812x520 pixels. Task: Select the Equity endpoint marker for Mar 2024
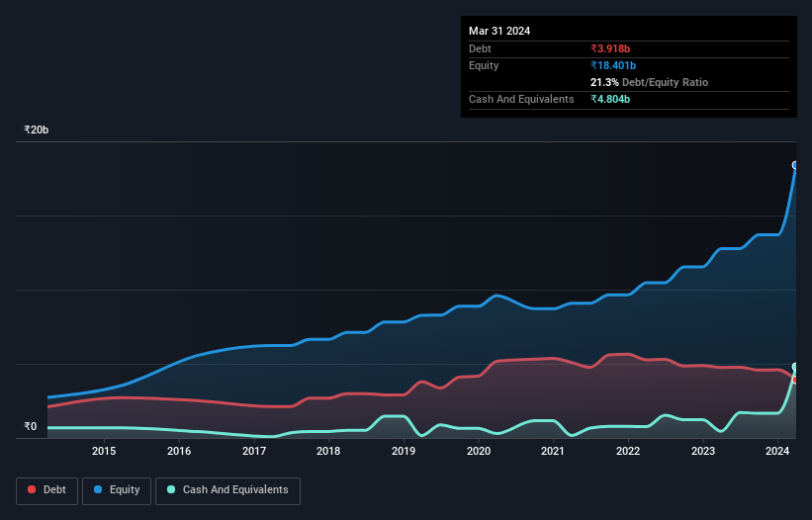(795, 165)
